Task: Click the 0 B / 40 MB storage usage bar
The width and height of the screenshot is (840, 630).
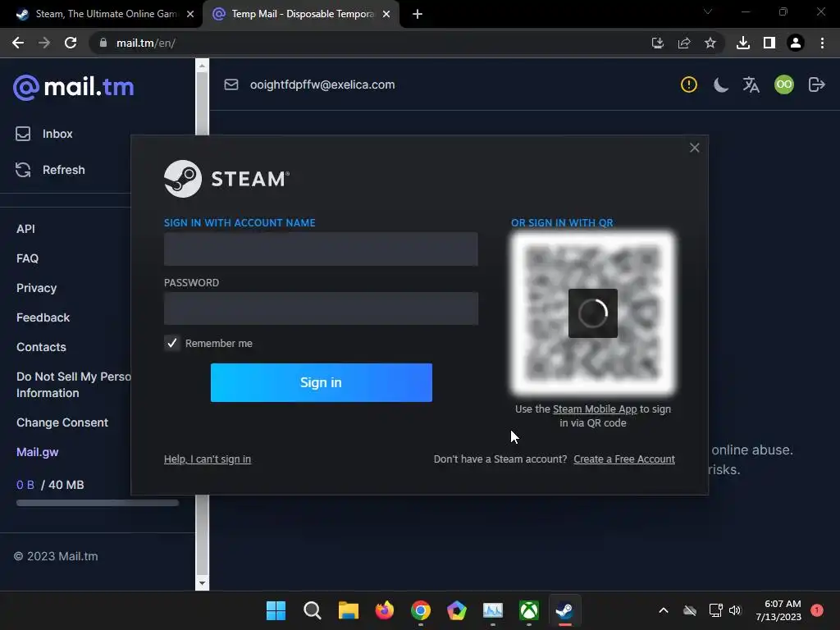Action: pos(98,503)
